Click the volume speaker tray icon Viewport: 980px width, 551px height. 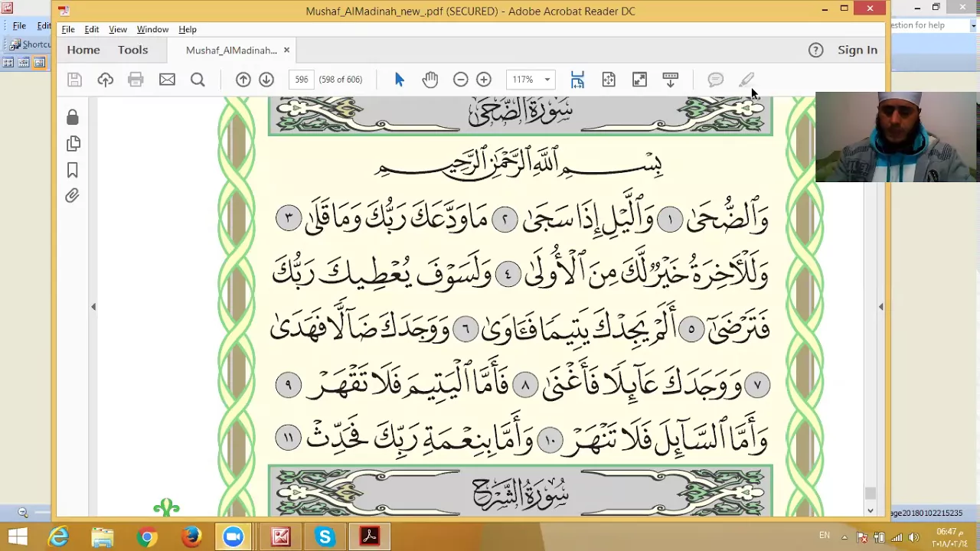(913, 537)
